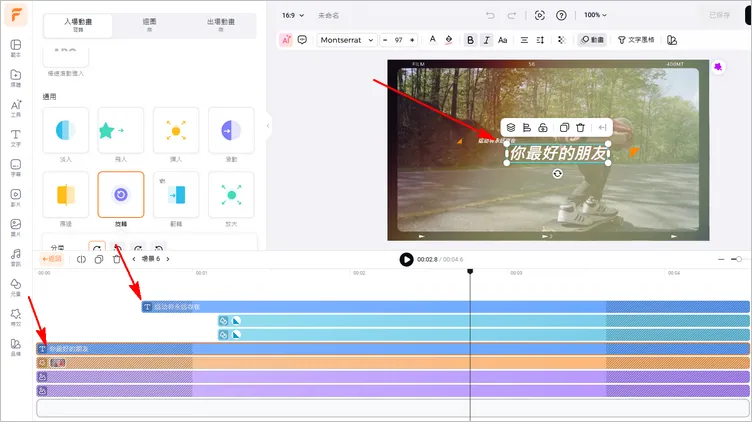Select the zoom-in animation with green dot arrows

tap(231, 195)
